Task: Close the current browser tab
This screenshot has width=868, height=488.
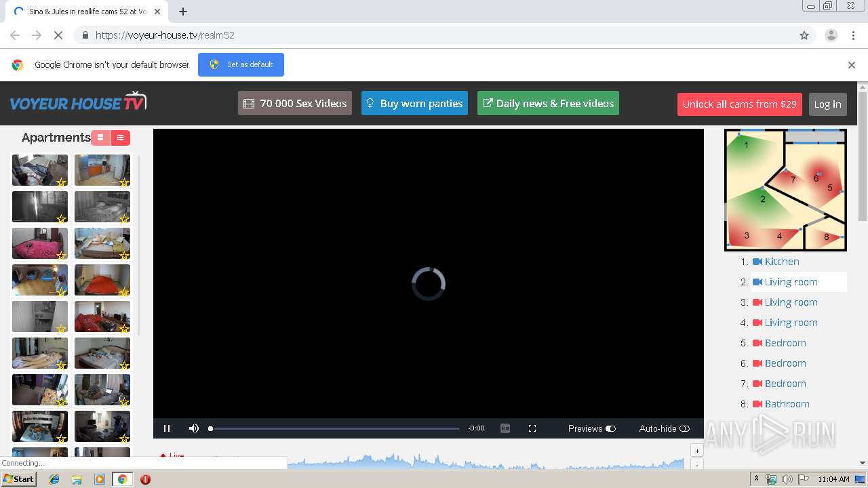Action: 157,12
